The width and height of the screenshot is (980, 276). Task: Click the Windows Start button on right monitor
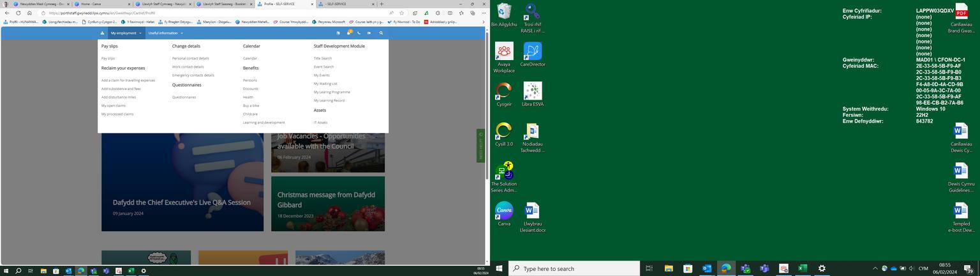499,268
